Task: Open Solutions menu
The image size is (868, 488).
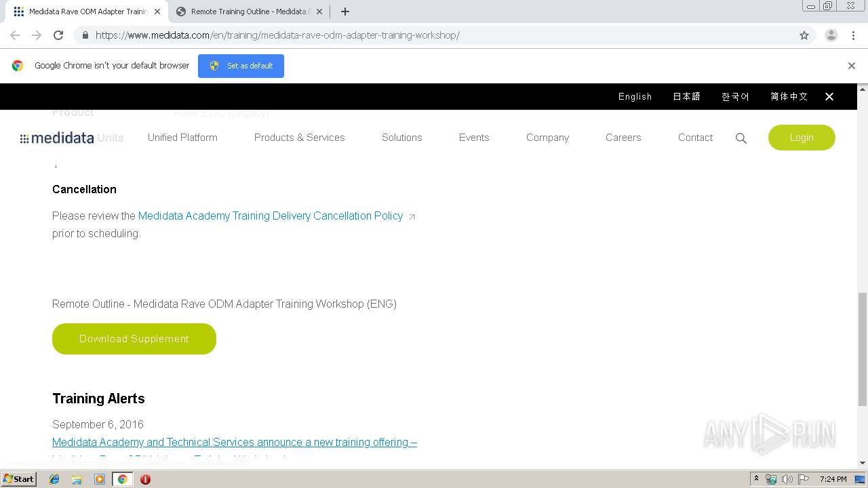Action: click(x=401, y=138)
